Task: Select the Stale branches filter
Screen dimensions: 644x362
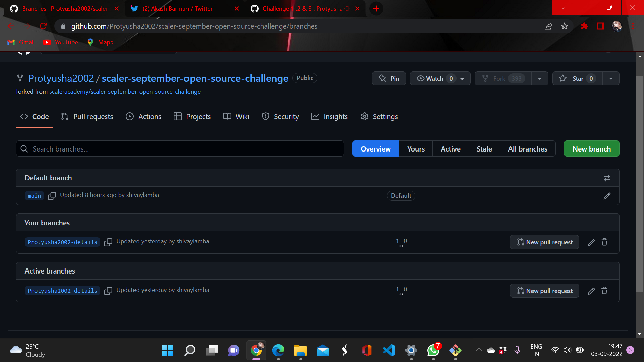Action: click(x=484, y=149)
